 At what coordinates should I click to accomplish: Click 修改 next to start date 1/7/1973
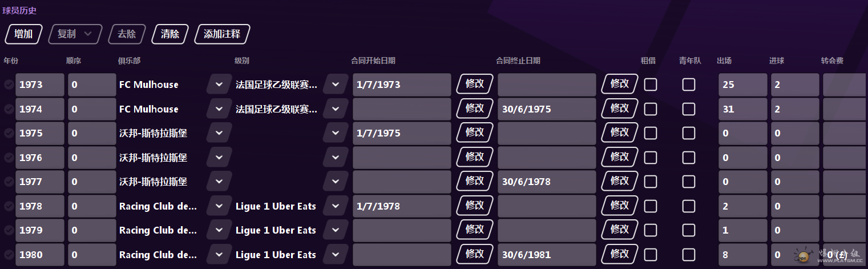click(x=475, y=85)
